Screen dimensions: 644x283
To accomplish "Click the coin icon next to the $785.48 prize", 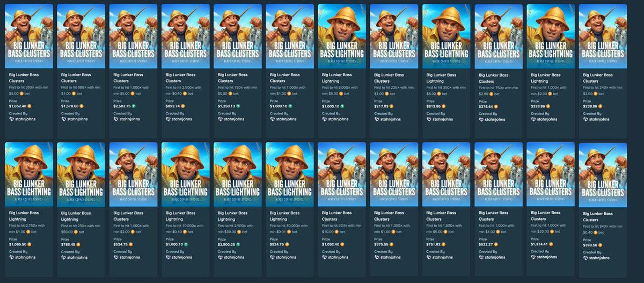I will point(78,244).
